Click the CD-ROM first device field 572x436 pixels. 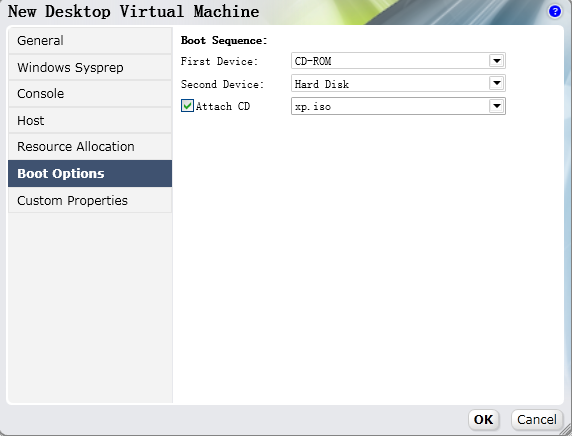click(398, 61)
